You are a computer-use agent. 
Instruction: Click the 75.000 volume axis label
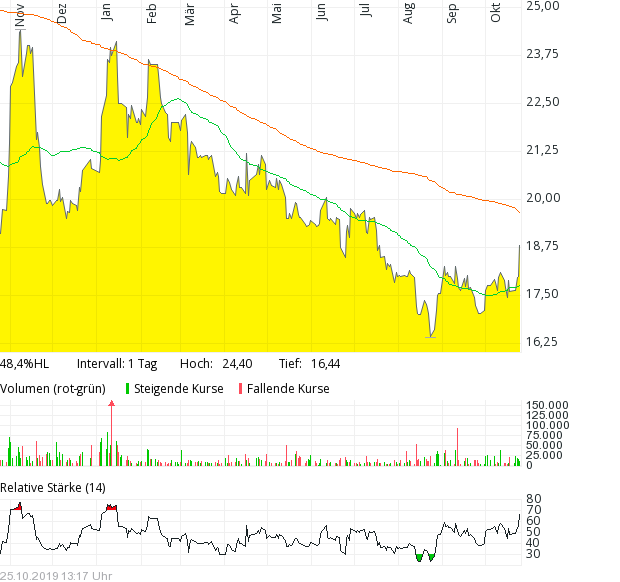[x=544, y=435]
